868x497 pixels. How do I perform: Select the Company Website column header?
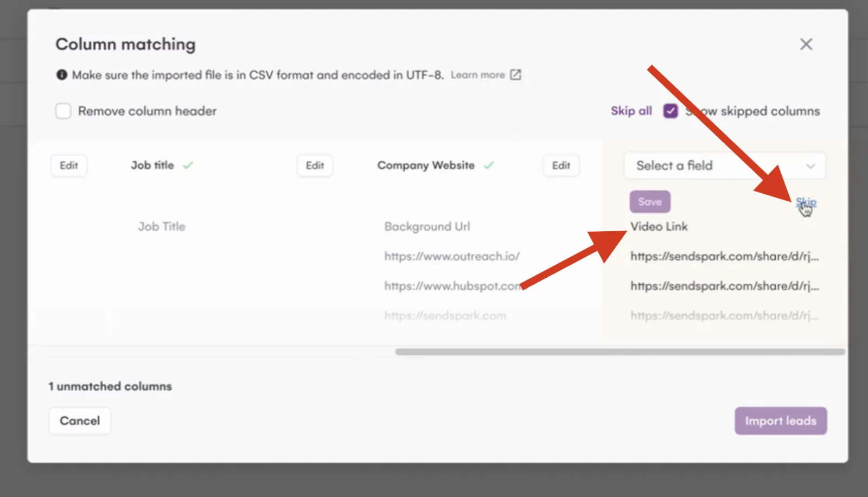click(426, 165)
